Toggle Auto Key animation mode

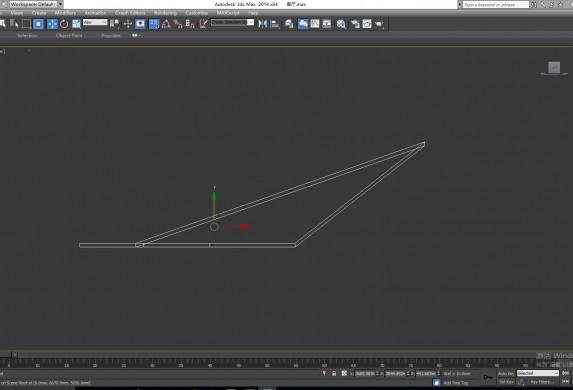[x=506, y=373]
